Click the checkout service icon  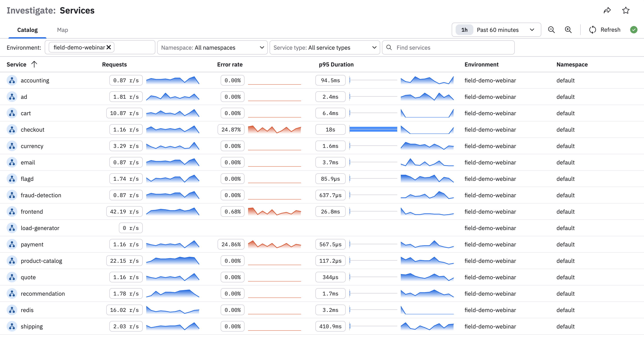12,129
